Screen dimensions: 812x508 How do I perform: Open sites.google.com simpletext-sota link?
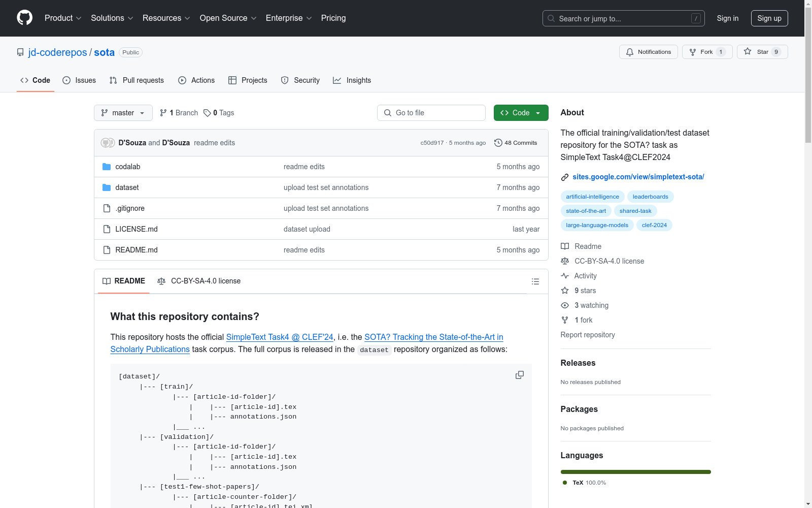(638, 177)
